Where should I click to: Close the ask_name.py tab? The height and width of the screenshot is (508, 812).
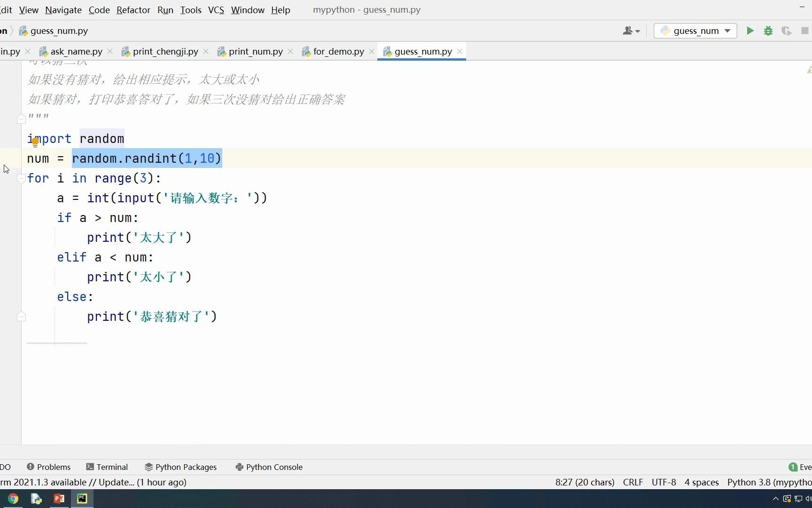(110, 51)
